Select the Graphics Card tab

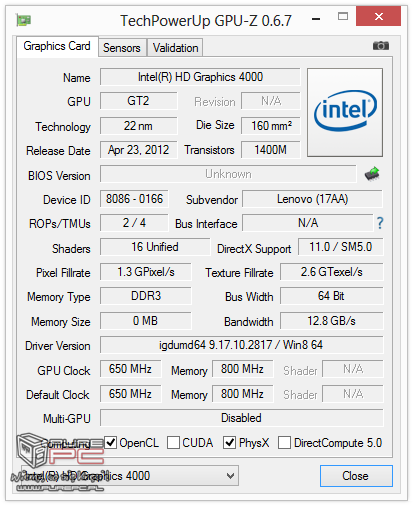57,46
